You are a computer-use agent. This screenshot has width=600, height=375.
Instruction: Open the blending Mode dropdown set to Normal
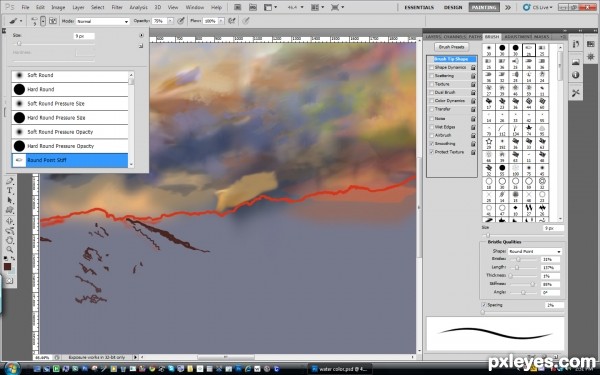pos(103,21)
